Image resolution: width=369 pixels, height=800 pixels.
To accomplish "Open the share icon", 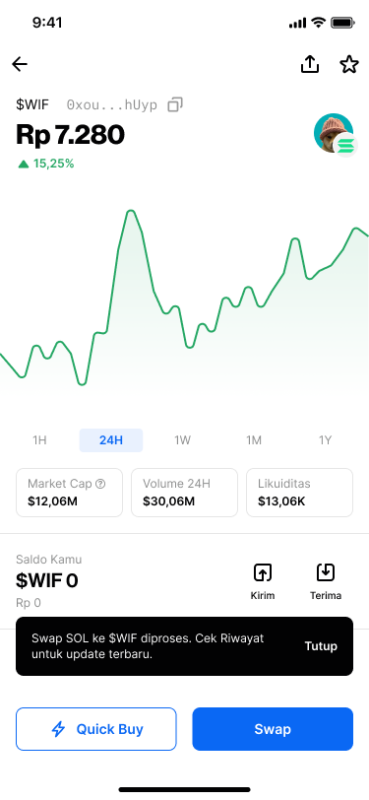I will [x=310, y=64].
